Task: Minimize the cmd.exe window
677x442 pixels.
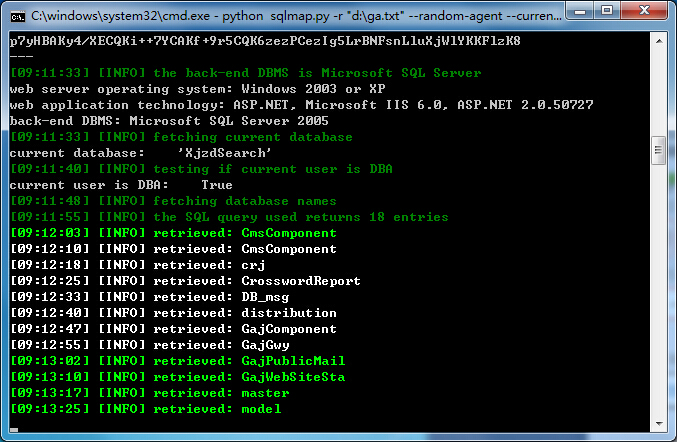Action: pos(580,10)
